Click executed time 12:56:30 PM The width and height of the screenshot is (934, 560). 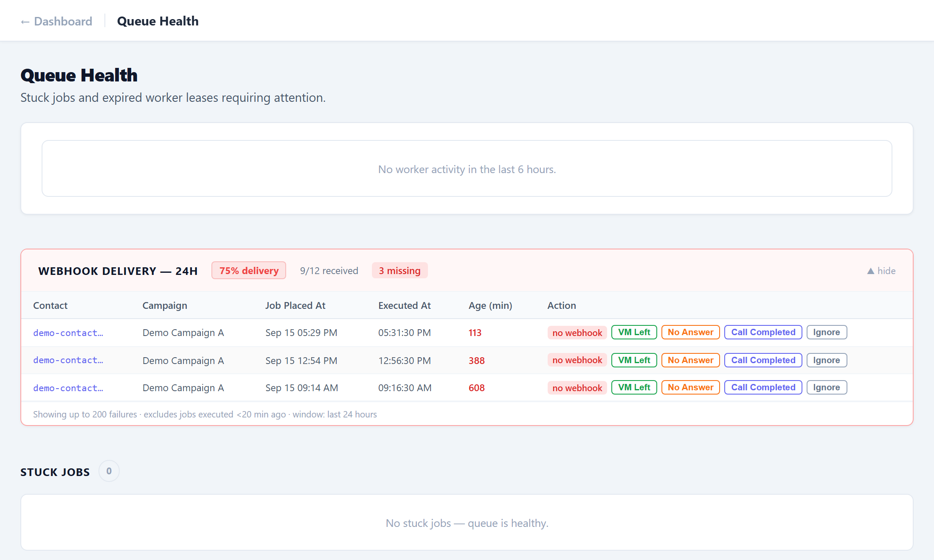[x=405, y=361]
